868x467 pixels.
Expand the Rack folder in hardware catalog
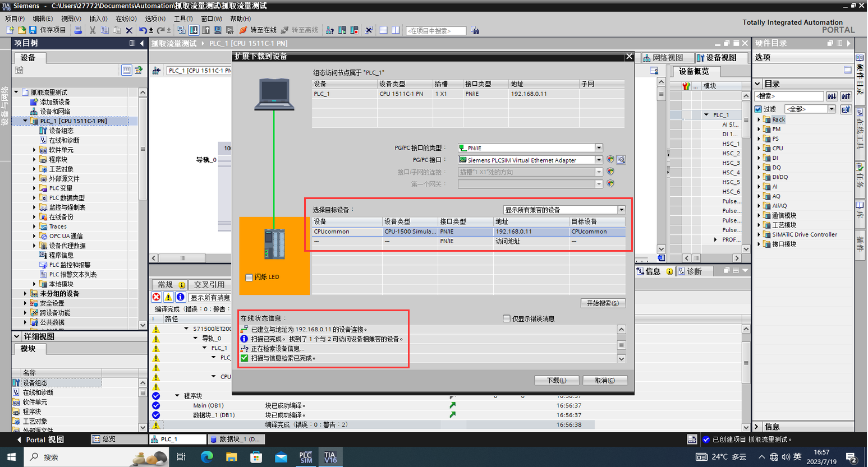759,119
